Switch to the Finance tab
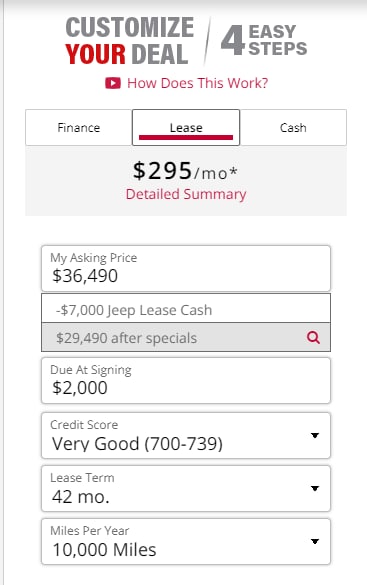 [x=79, y=128]
